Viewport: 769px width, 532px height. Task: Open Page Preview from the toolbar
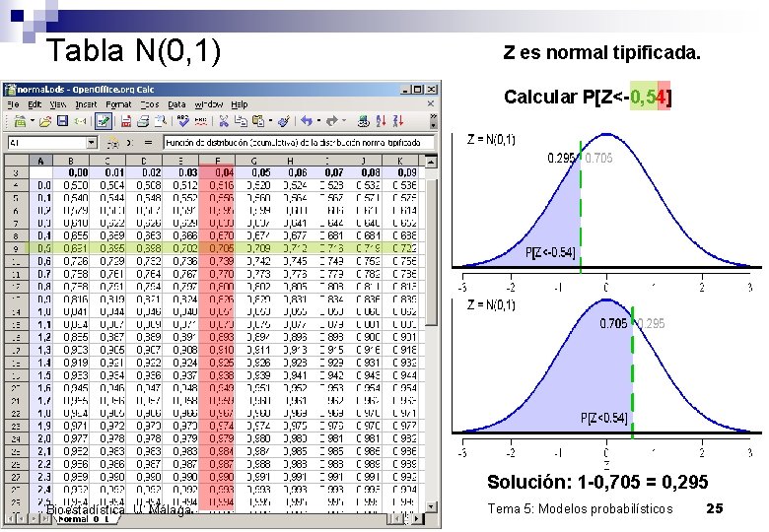pos(161,121)
